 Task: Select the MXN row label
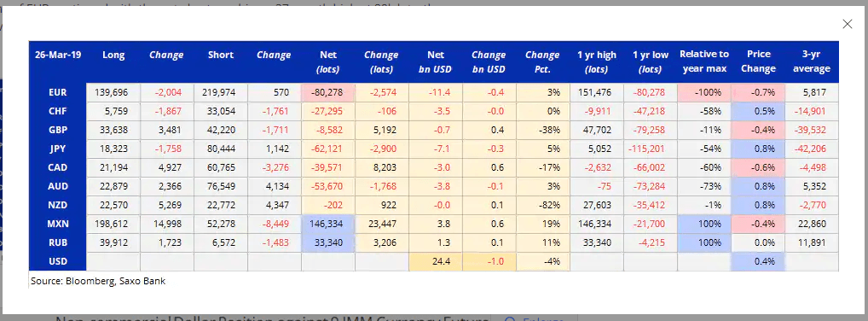pyautogui.click(x=58, y=224)
